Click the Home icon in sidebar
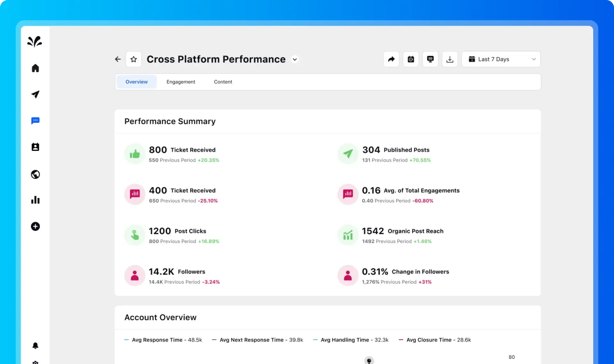 coord(35,68)
